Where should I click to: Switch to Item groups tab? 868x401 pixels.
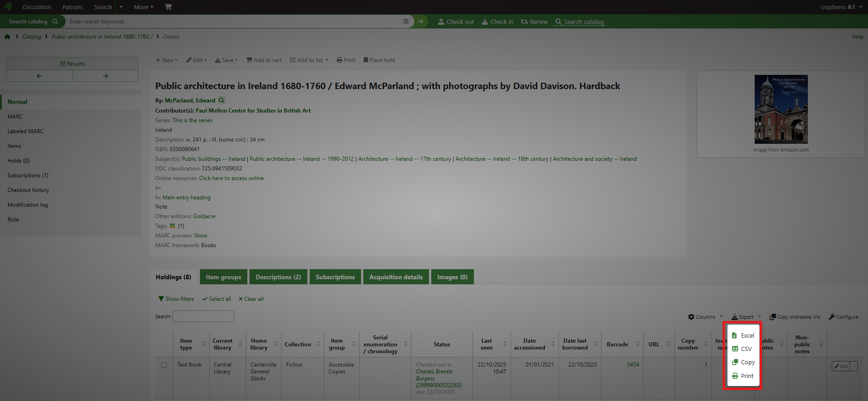(x=223, y=277)
